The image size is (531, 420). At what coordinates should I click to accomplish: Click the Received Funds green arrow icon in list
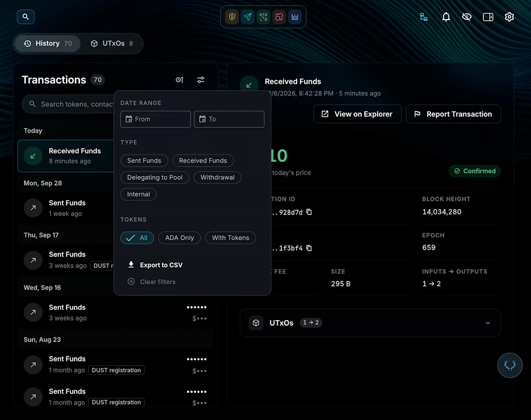[x=33, y=156]
